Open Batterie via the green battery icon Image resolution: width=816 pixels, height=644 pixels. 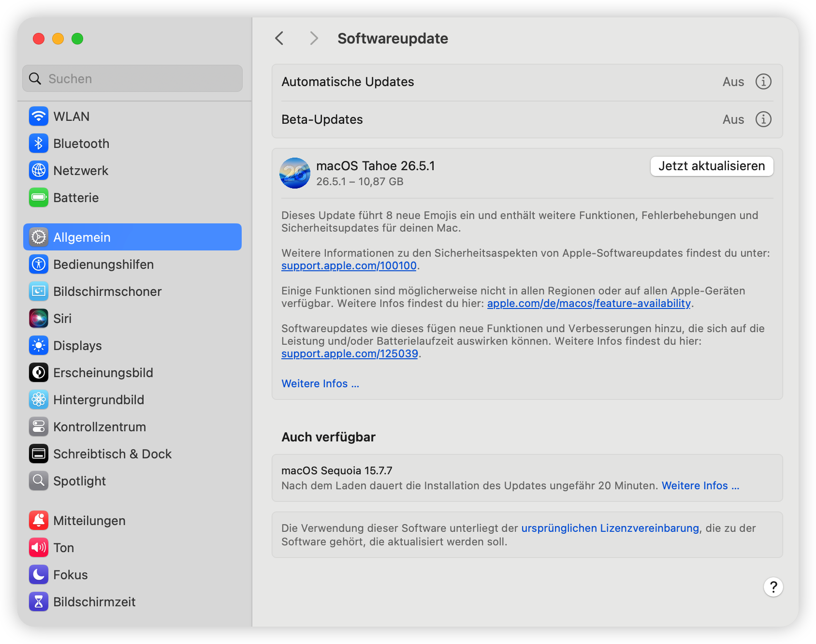point(39,198)
